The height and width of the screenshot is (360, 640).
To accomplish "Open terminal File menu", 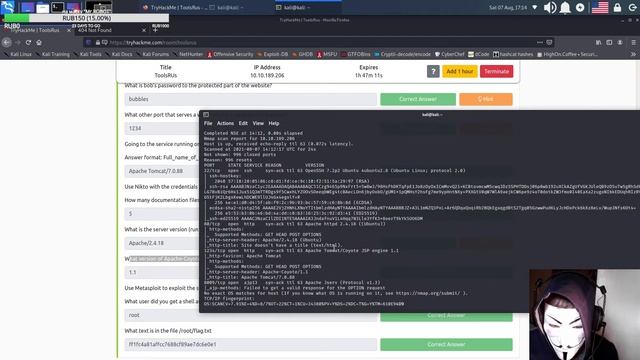I will [x=208, y=123].
